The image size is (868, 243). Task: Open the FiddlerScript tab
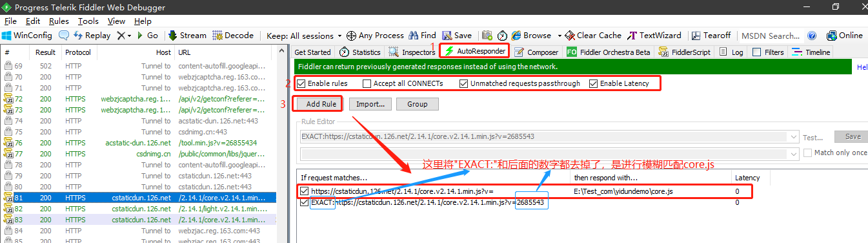[x=684, y=52]
